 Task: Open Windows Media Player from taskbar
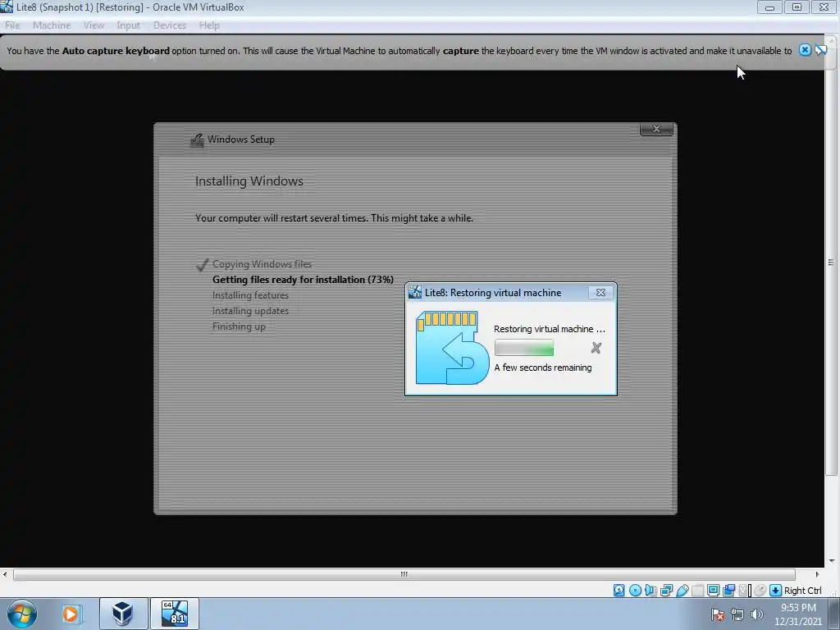click(71, 614)
